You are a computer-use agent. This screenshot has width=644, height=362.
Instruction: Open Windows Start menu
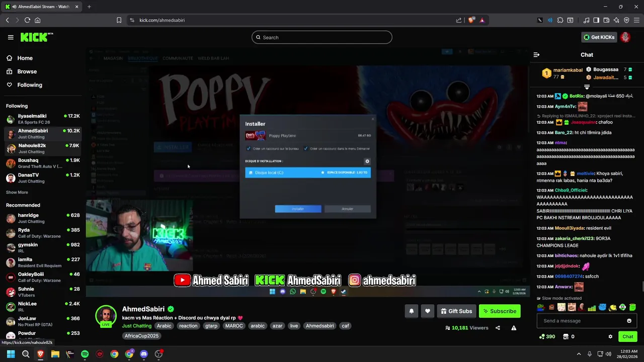[11, 354]
